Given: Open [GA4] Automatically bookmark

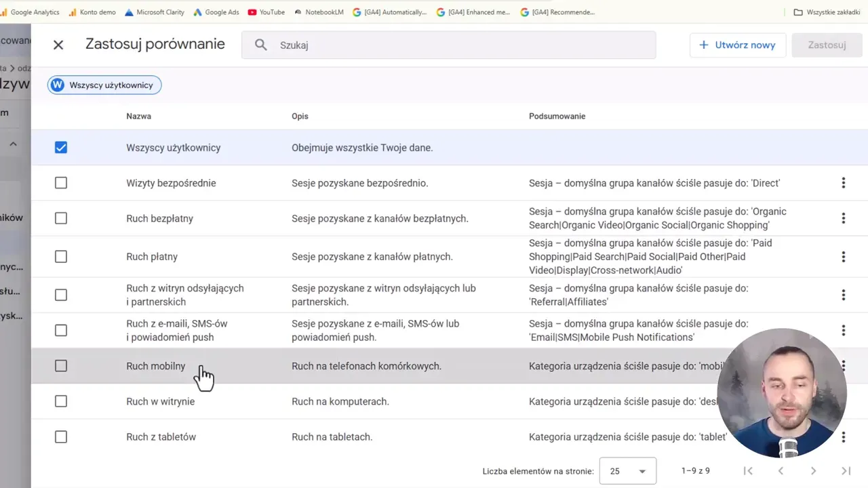Looking at the screenshot, I should pyautogui.click(x=390, y=12).
